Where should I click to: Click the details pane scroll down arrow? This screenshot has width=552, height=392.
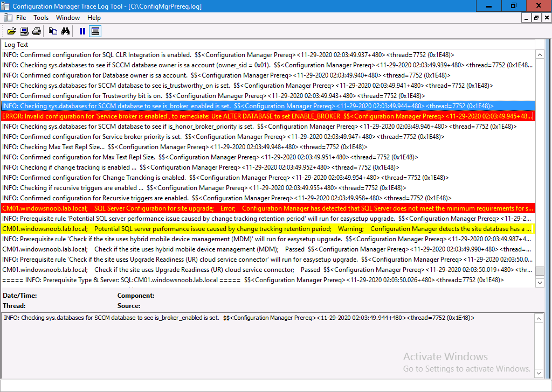coord(539,373)
